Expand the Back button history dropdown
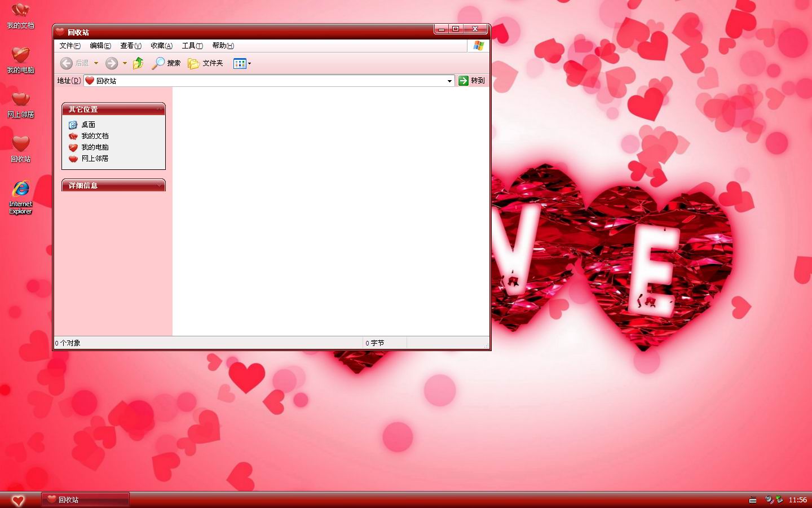Viewport: 812px width, 508px height. 96,63
